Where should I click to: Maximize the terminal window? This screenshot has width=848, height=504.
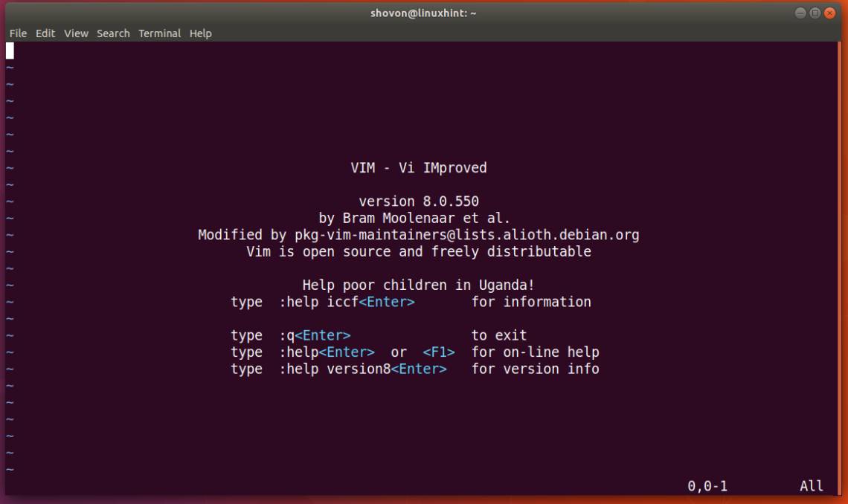click(815, 13)
